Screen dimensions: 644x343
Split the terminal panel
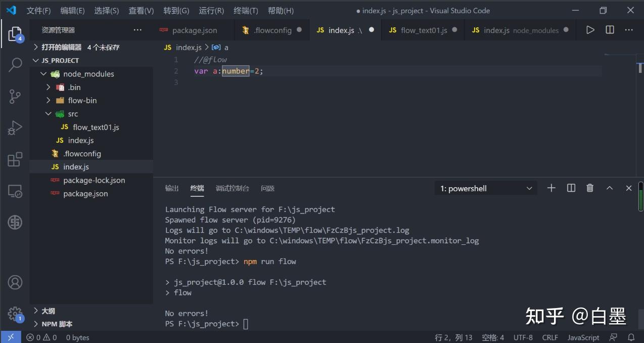tap(571, 188)
